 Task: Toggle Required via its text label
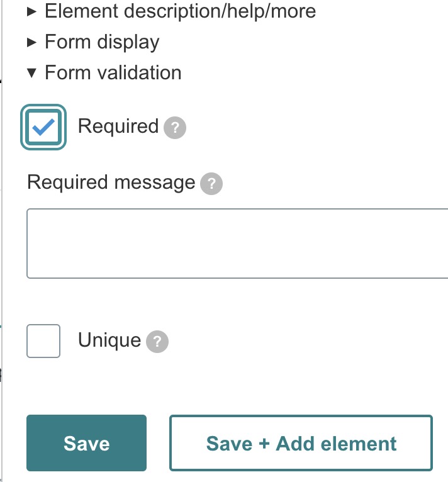click(x=118, y=126)
